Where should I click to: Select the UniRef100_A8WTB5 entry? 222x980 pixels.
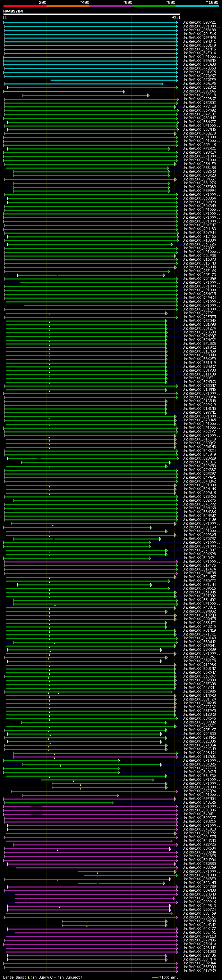(x=199, y=573)
